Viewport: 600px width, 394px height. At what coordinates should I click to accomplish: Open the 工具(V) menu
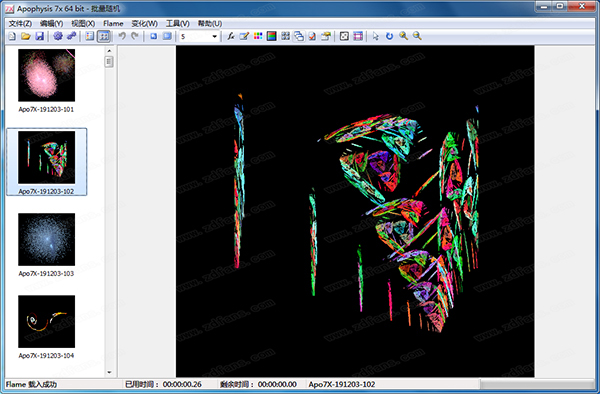coord(178,24)
